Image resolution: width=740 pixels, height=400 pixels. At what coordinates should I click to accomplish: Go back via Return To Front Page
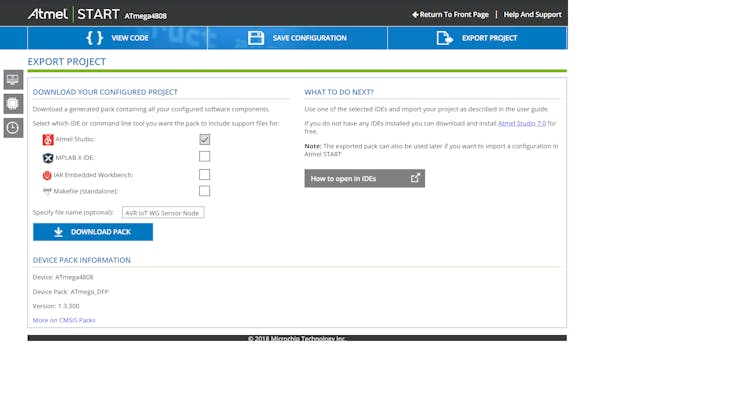point(450,15)
